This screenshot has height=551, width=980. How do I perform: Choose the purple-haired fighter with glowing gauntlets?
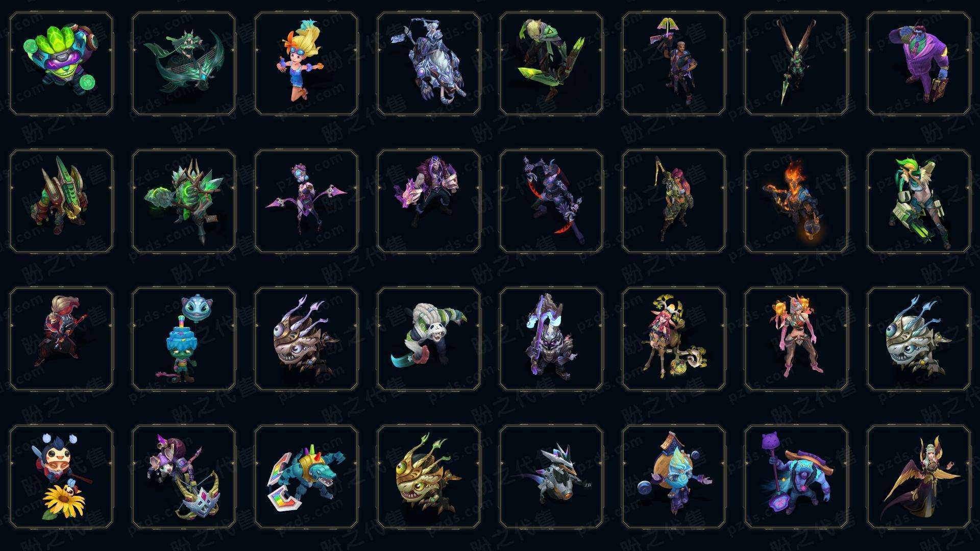point(429,201)
